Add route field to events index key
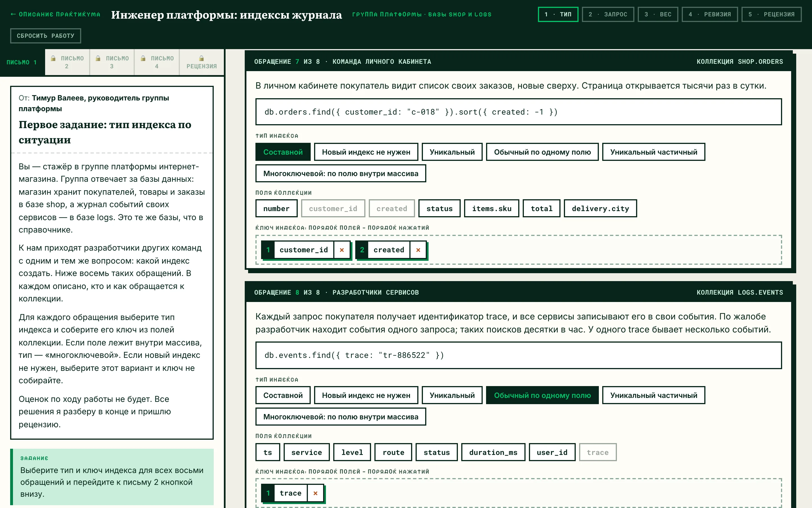The width and height of the screenshot is (812, 508). click(x=393, y=453)
